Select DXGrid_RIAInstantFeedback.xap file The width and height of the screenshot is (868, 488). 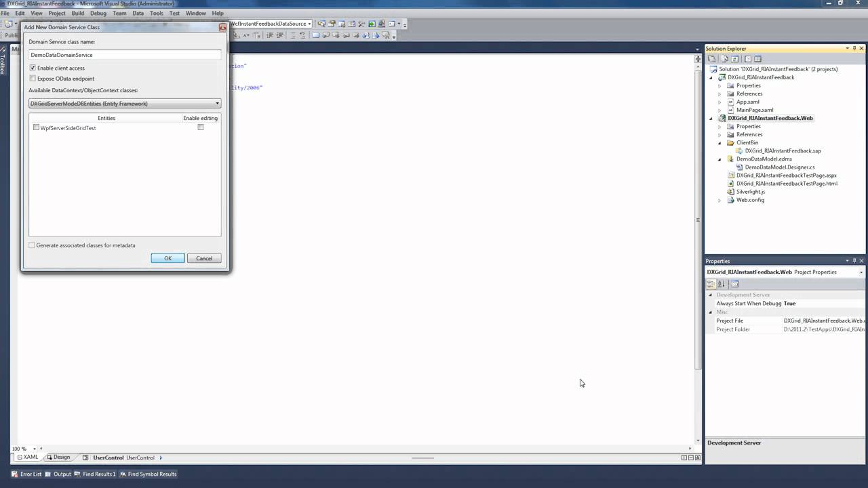click(783, 151)
